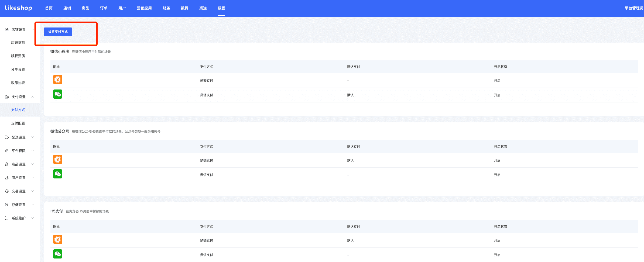Click 微信小程序 section heading

click(x=60, y=51)
